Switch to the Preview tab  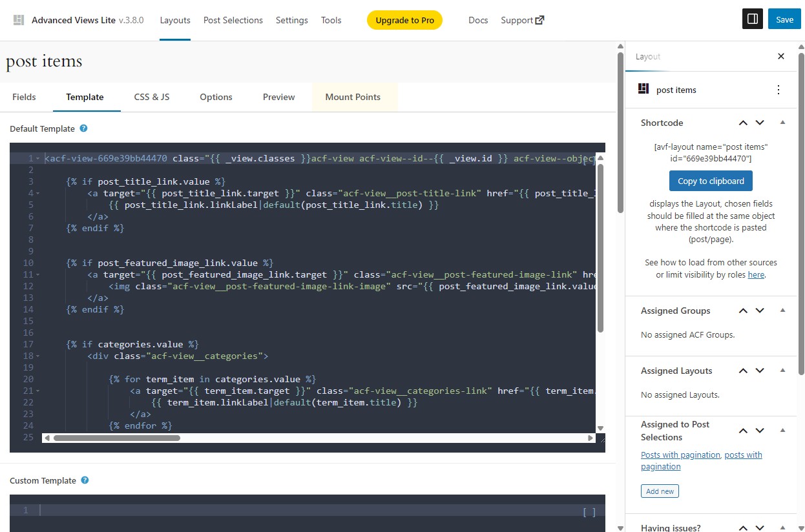pyautogui.click(x=278, y=97)
